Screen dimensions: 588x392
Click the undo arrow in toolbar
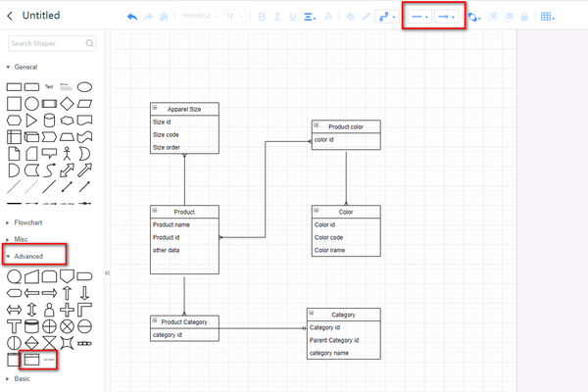tap(133, 17)
